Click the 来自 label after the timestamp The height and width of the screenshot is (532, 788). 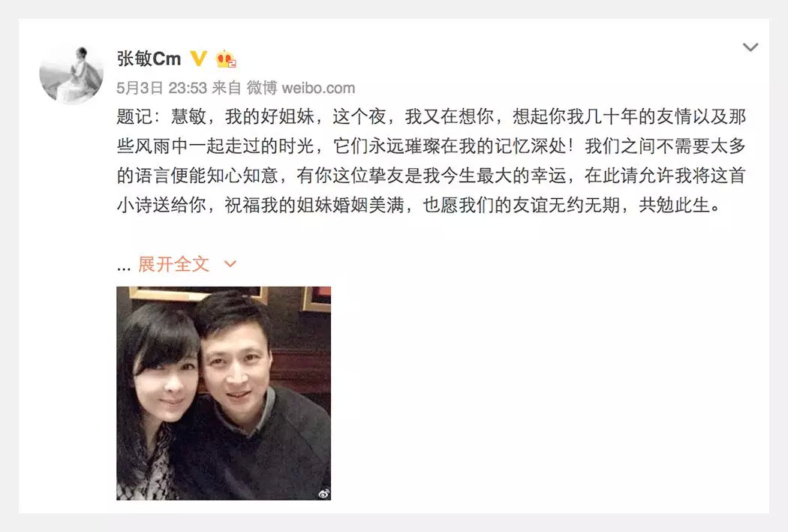226,88
